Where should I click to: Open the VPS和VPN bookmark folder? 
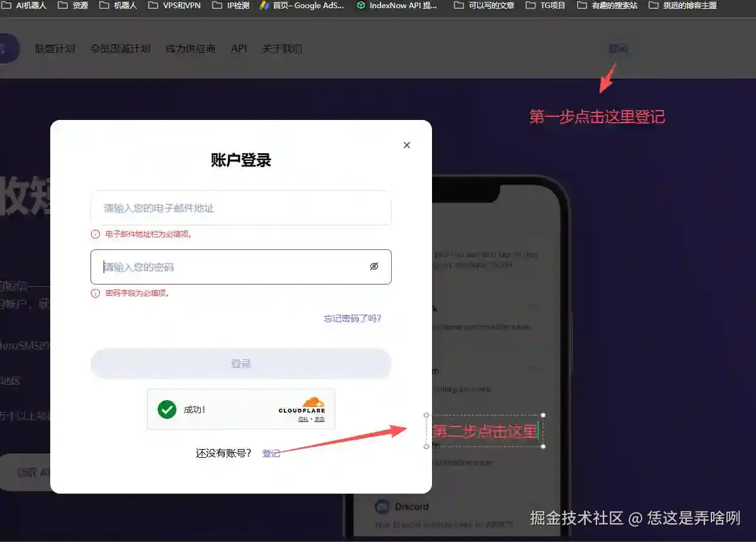175,6
